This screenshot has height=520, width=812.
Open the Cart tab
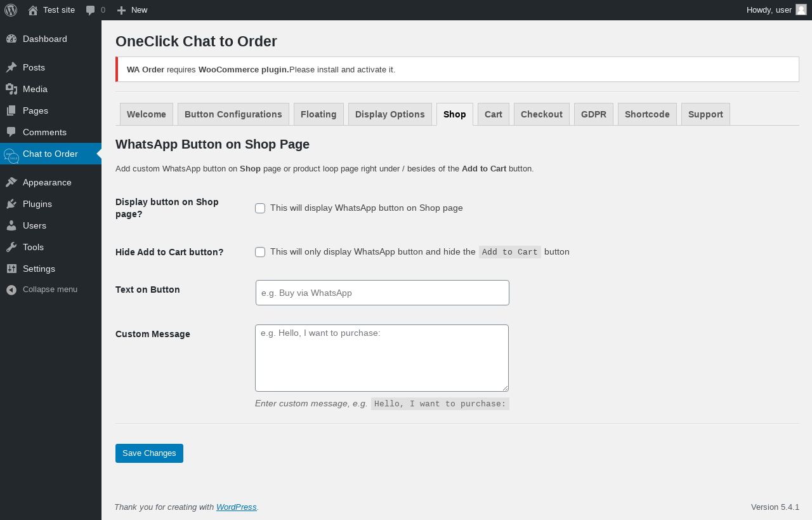(494, 114)
